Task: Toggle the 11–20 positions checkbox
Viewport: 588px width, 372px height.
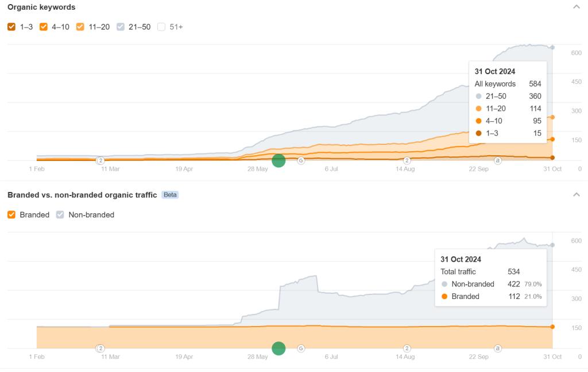Action: (80, 26)
